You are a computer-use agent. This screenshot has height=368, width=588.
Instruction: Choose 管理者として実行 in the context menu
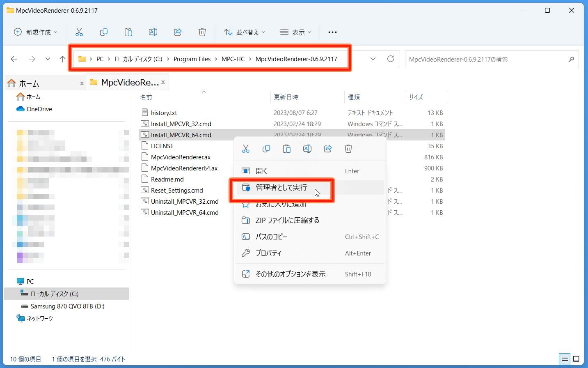coord(311,188)
